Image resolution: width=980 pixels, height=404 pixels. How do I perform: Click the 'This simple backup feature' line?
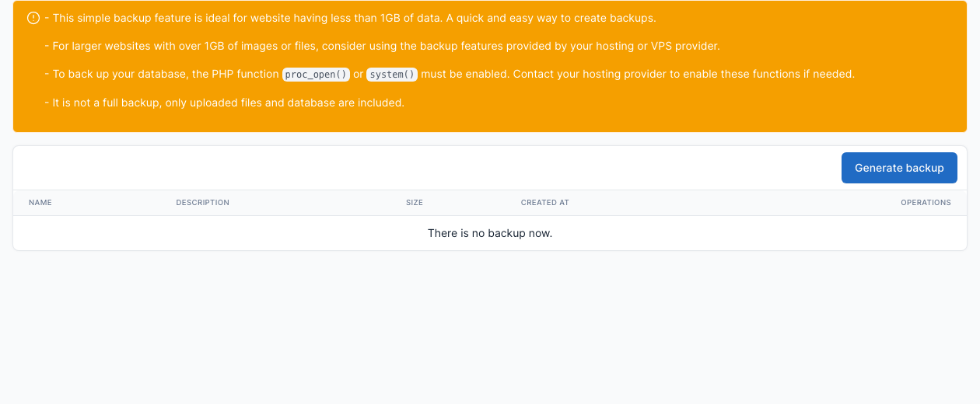[351, 18]
